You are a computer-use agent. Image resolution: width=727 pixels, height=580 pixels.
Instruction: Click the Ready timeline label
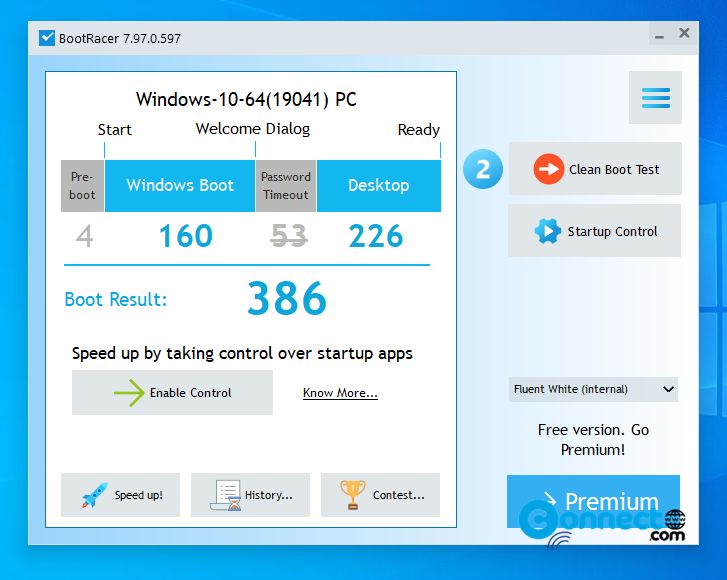pyautogui.click(x=419, y=129)
